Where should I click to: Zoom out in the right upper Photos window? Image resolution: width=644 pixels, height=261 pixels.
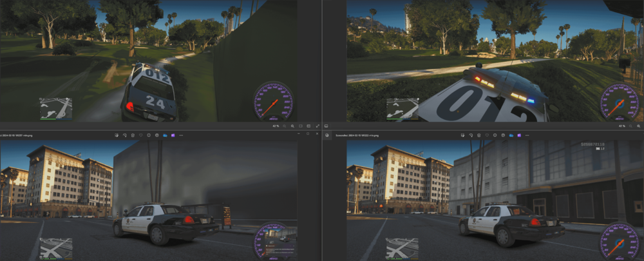pos(630,126)
